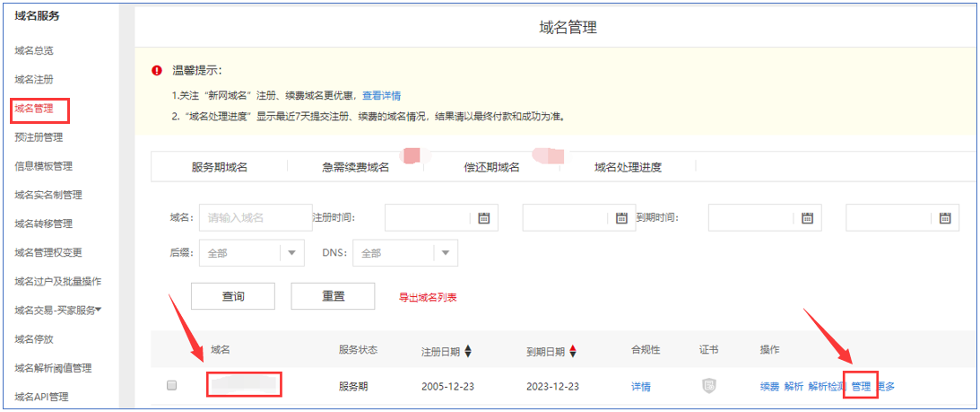Tick the checkbox for the domain row

click(172, 386)
